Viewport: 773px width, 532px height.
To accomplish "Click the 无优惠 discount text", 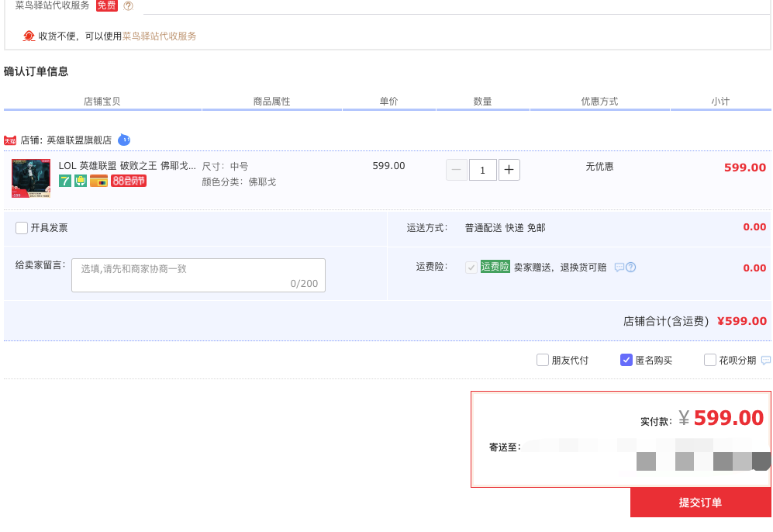I will (599, 167).
